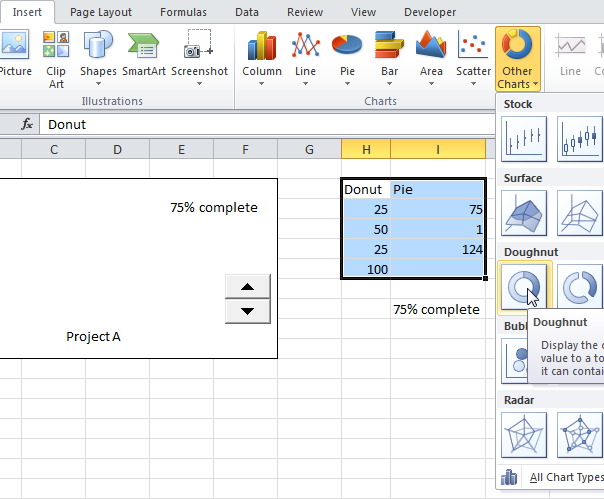Screen dimensions: 604x499
Task: Select column D header
Action: point(117,149)
